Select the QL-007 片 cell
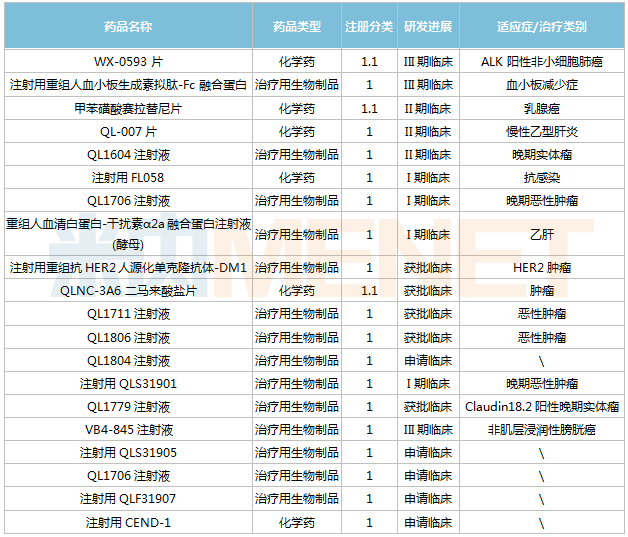The width and height of the screenshot is (628, 537). click(x=128, y=131)
